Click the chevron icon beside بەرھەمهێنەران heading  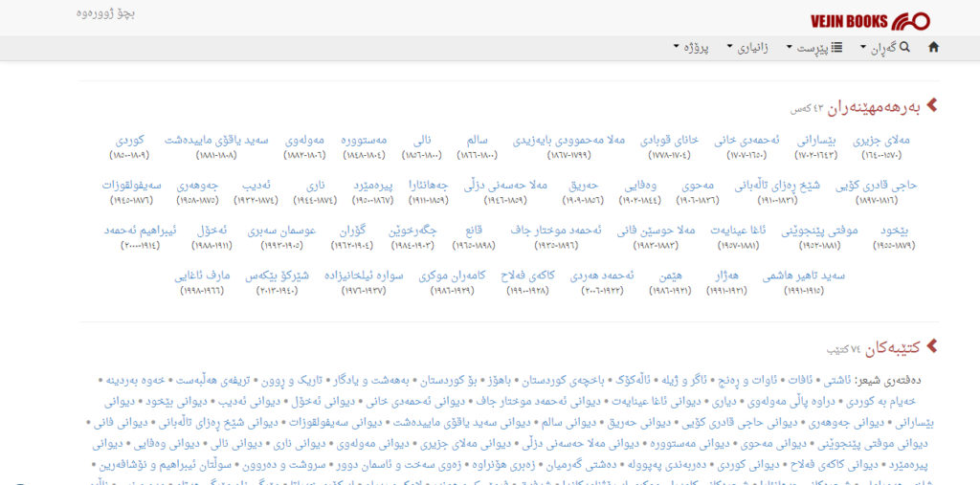pyautogui.click(x=931, y=105)
